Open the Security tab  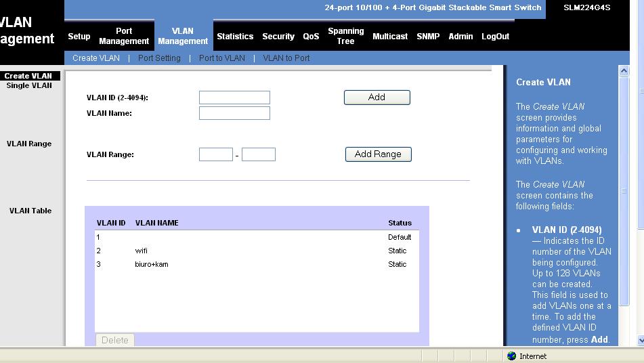278,36
